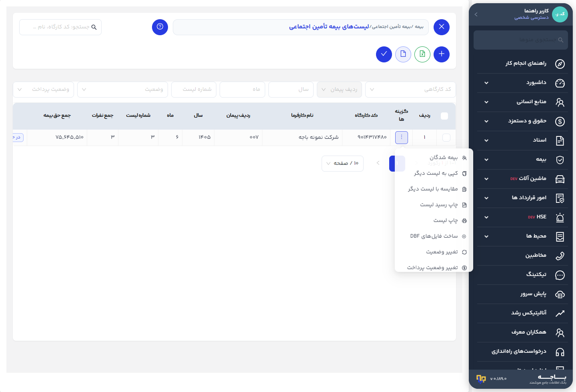
Task: Check the checkbox for row ۱
Action: tap(446, 138)
